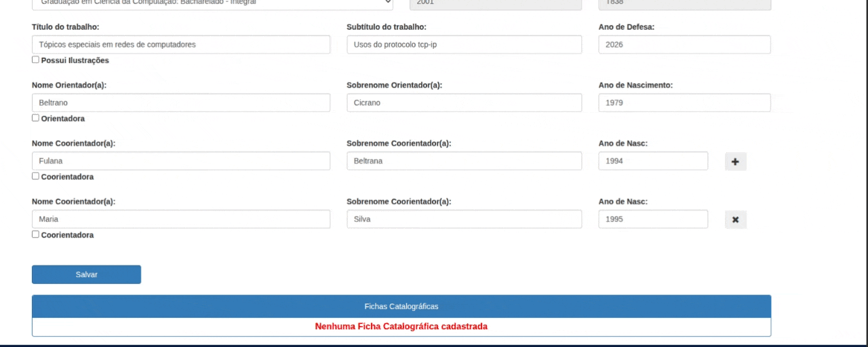Open the Graduação course dropdown
The height and width of the screenshot is (347, 868).
tap(212, 3)
